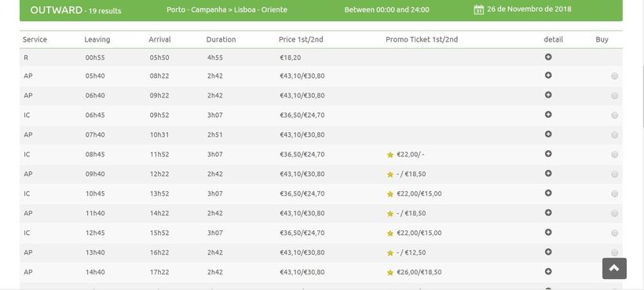This screenshot has height=290, width=644.
Task: Click the scroll-to-top arrow button
Action: point(614,268)
